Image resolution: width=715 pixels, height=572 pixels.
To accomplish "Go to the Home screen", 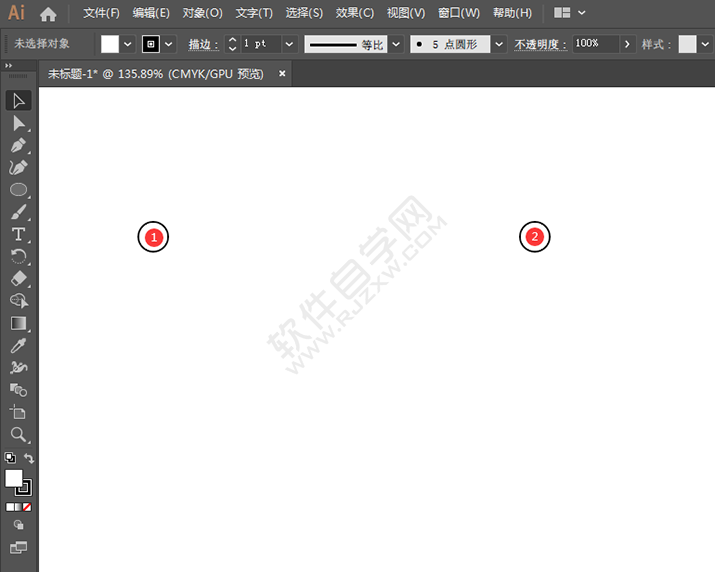I will coord(48,14).
